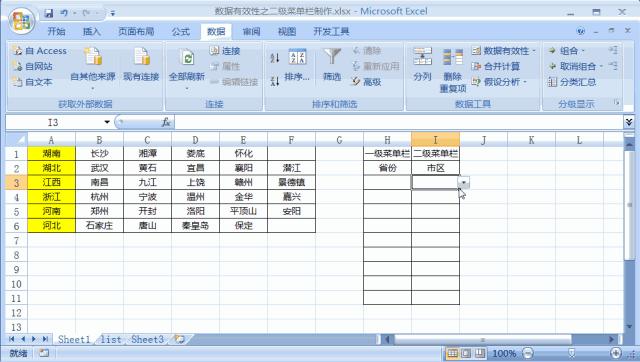
Task: Switch to the Sheet3 sheet tab
Action: coord(147,339)
